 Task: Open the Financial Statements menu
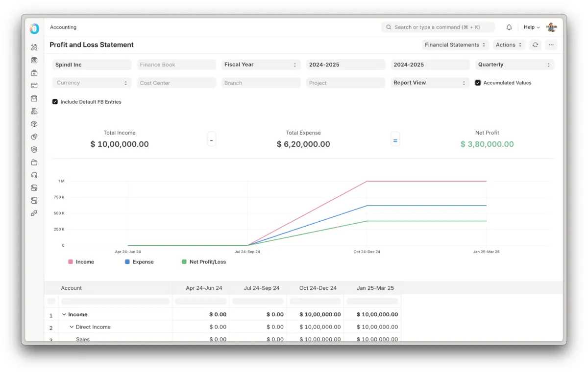(456, 45)
